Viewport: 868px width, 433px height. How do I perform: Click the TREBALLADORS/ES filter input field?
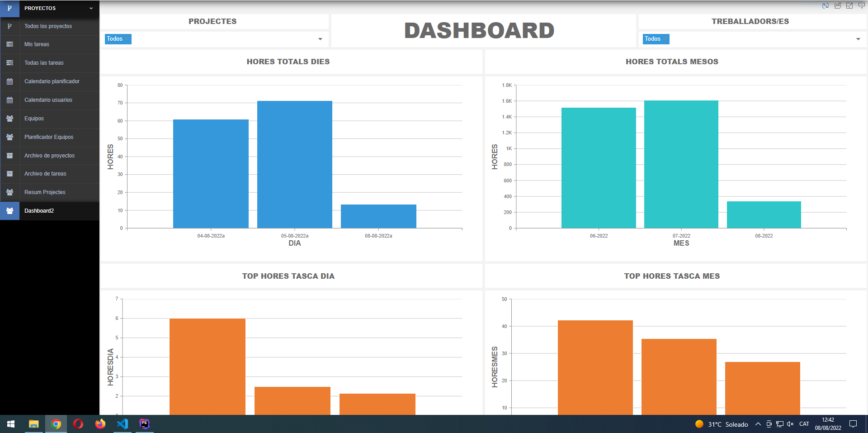click(x=752, y=39)
